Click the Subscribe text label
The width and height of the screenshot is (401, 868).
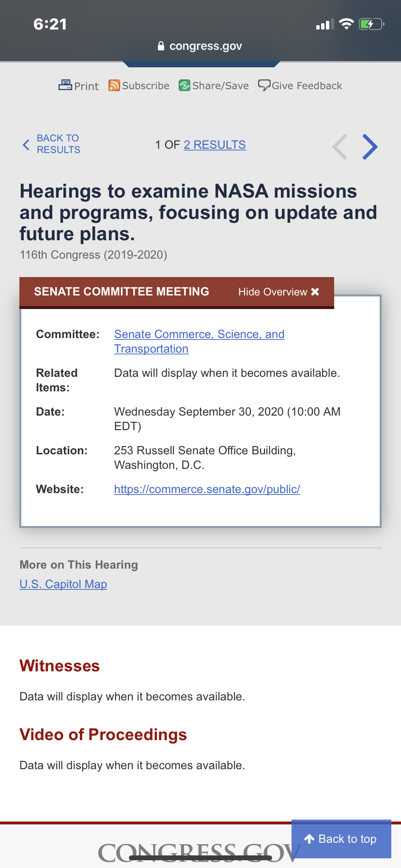pyautogui.click(x=146, y=86)
